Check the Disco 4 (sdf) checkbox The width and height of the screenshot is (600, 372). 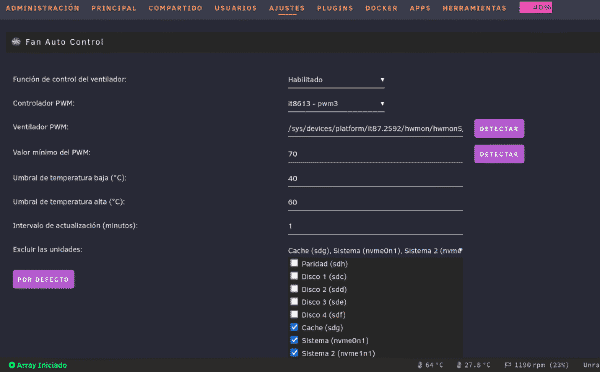[294, 314]
